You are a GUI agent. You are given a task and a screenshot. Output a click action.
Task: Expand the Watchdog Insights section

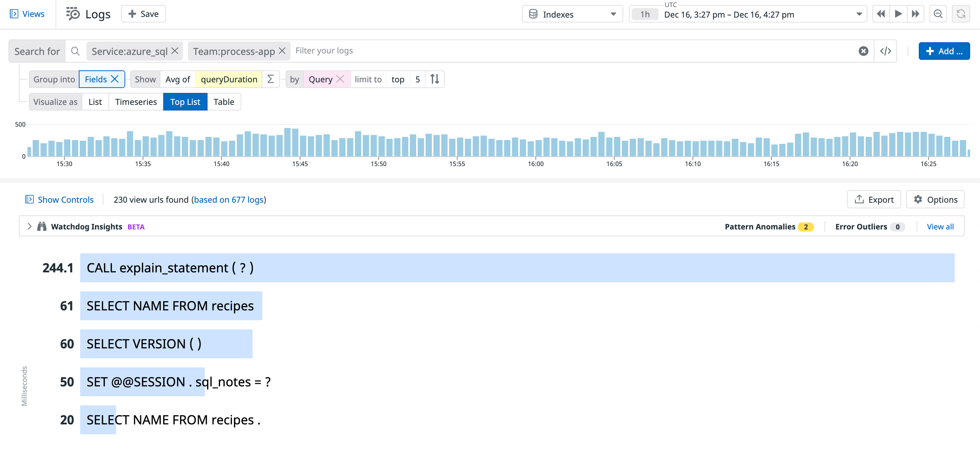pyautogui.click(x=29, y=226)
